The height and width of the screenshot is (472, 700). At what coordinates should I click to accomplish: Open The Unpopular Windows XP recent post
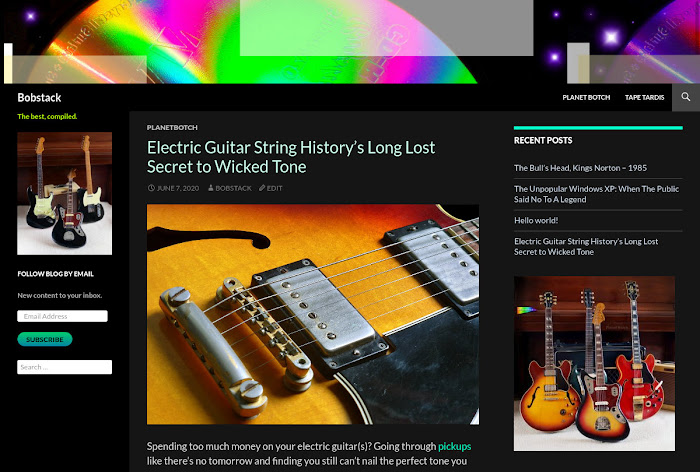(x=596, y=194)
